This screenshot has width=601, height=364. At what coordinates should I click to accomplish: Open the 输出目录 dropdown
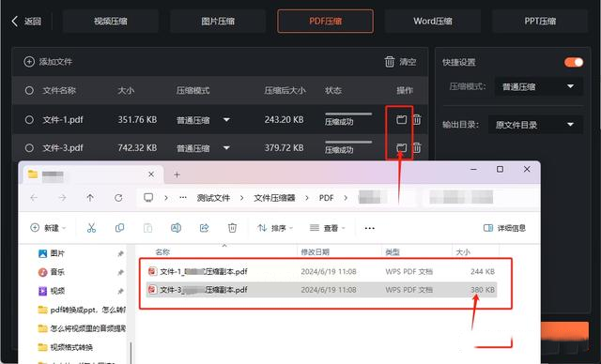[535, 125]
